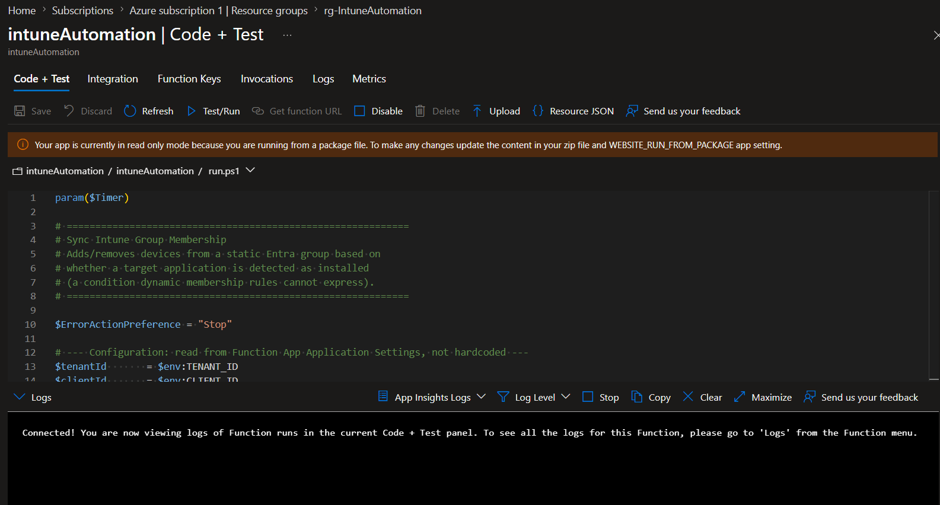Click the Discard undo icon
The image size is (940, 505).
tap(69, 111)
